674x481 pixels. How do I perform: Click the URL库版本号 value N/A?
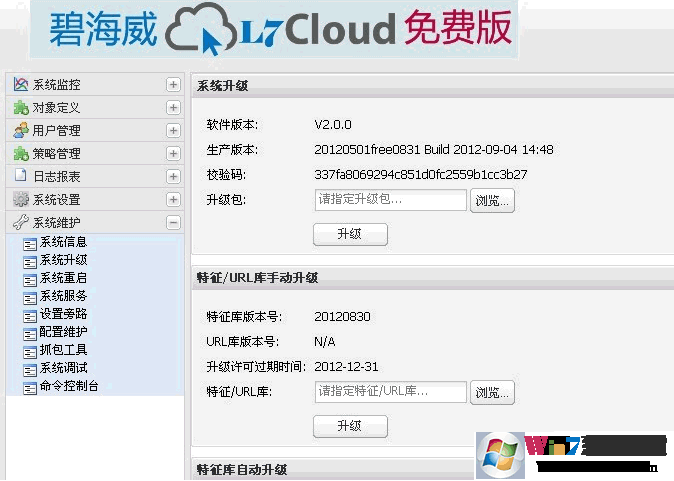(x=325, y=342)
